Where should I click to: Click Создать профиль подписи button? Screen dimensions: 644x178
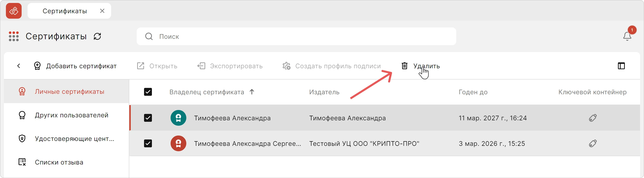332,66
